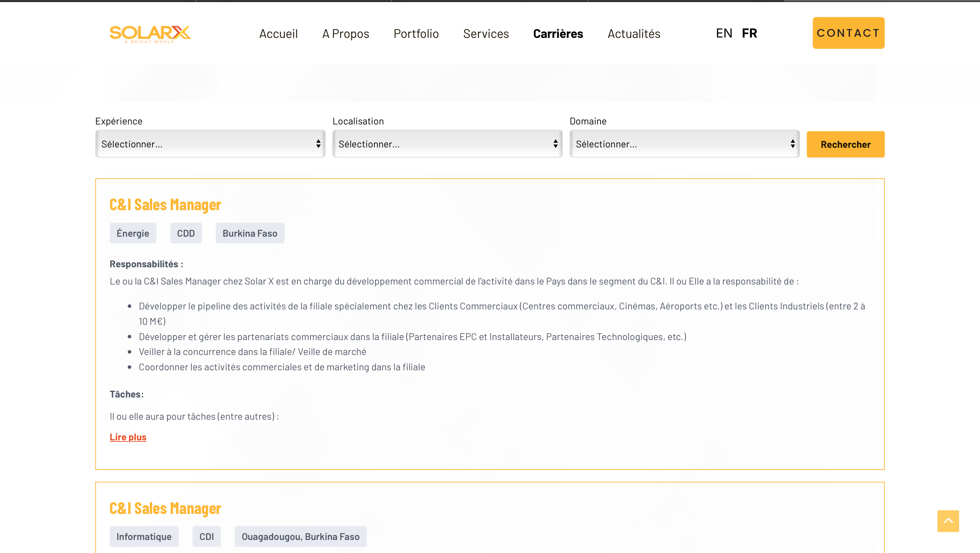The height and width of the screenshot is (553, 980).
Task: Click the Ouagadougou, Burkina Faso tag
Action: [300, 537]
